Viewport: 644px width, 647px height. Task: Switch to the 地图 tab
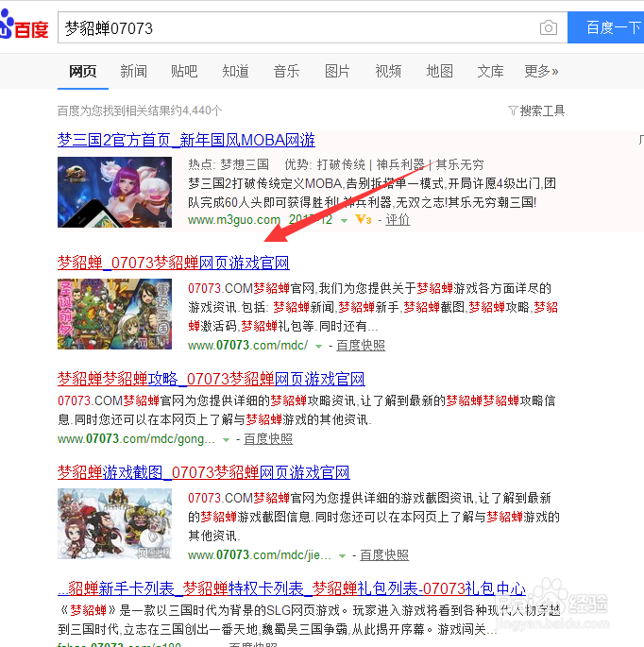click(439, 72)
